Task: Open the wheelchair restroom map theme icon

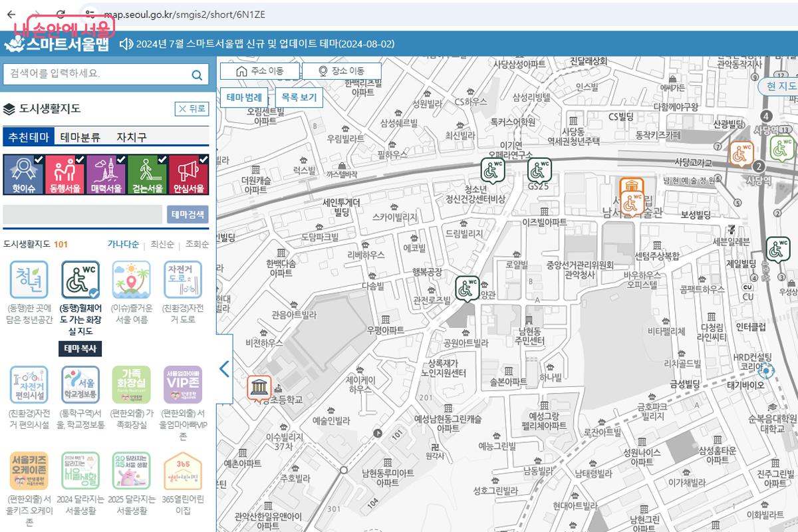Action: [x=80, y=279]
